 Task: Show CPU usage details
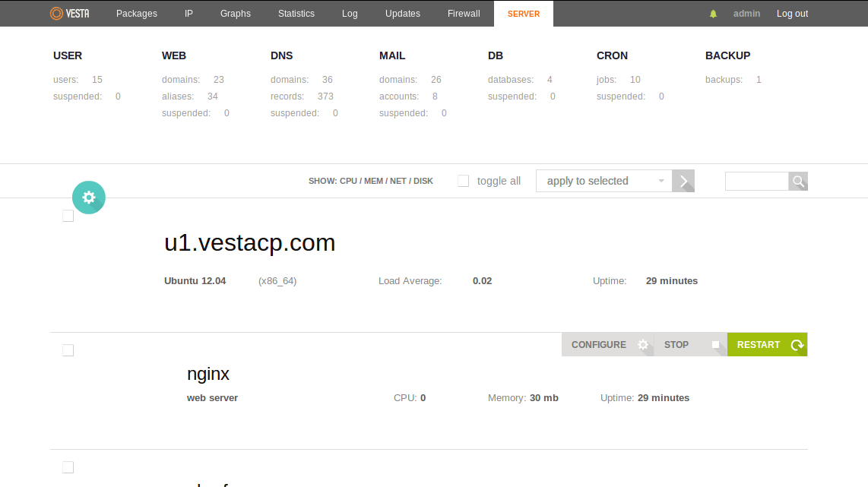pyautogui.click(x=349, y=181)
